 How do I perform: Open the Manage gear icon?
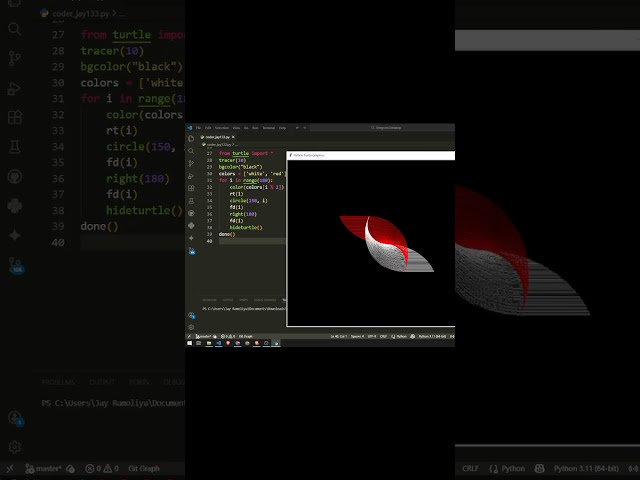[x=191, y=327]
